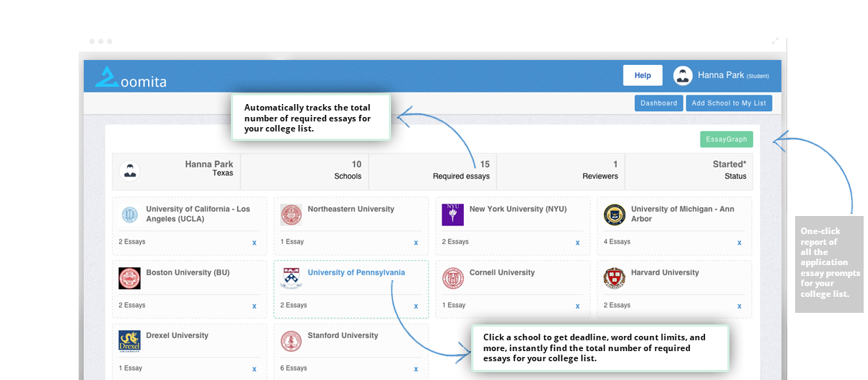Open Hanna Park user avatar in header

pyautogui.click(x=683, y=75)
